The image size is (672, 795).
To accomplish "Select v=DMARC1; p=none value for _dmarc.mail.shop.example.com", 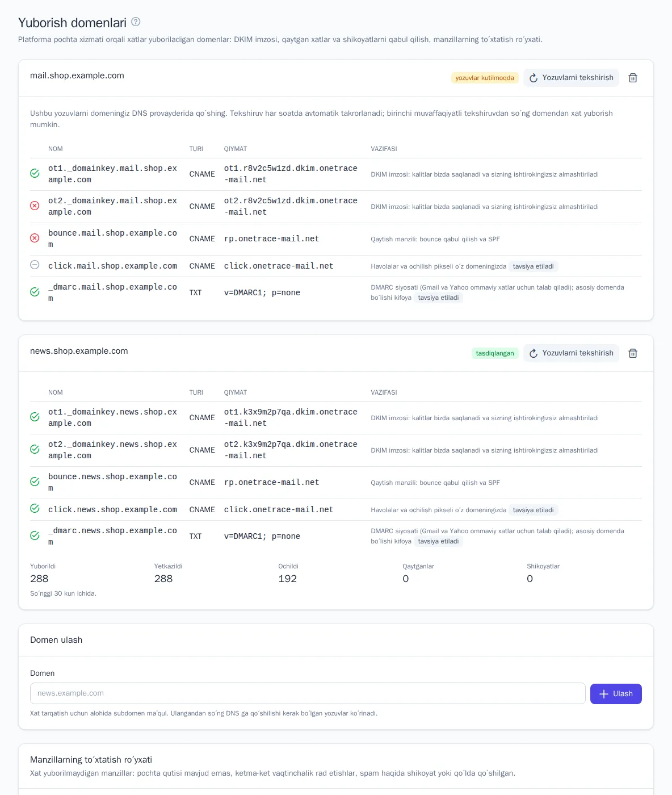I will pos(262,293).
